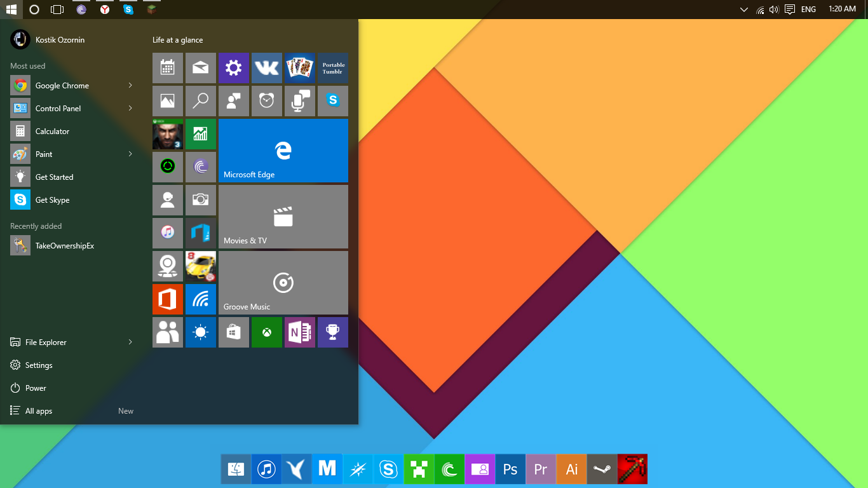Switch the ENG input language

808,10
